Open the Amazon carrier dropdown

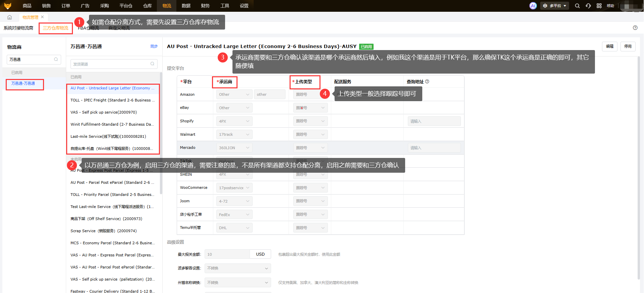coord(234,94)
